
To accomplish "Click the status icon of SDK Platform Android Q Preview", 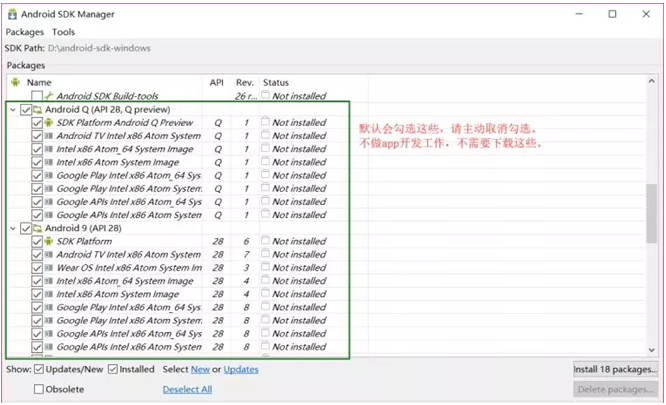I will 265,121.
